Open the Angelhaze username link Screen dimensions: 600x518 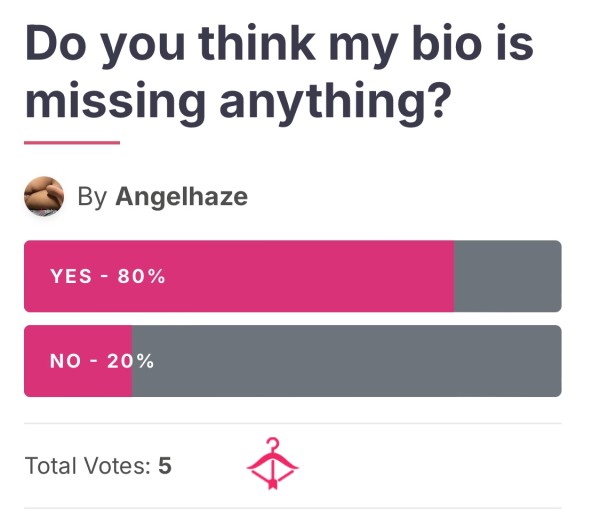pyautogui.click(x=181, y=197)
